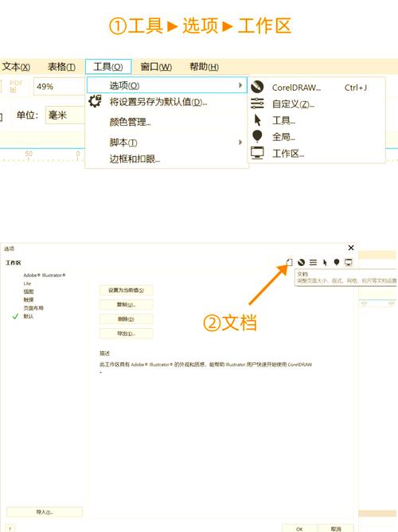Click the zoom level field showing 49%
Viewport: 398px width, 532px height.
pyautogui.click(x=59, y=87)
